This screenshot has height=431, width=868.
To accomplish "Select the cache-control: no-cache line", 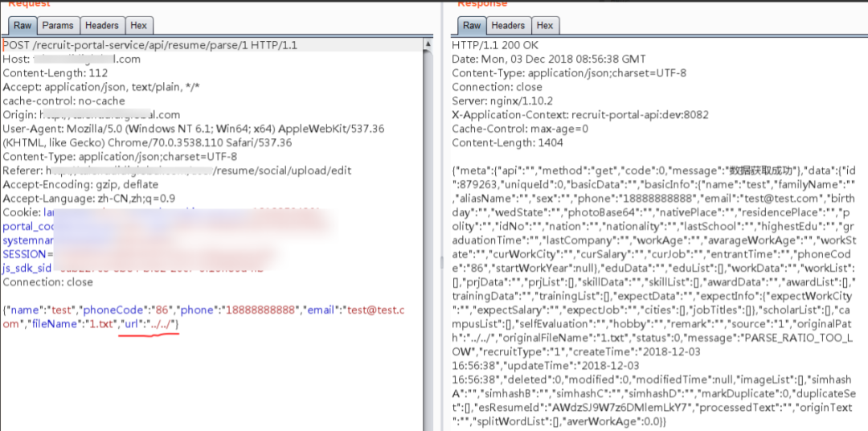I will [63, 101].
